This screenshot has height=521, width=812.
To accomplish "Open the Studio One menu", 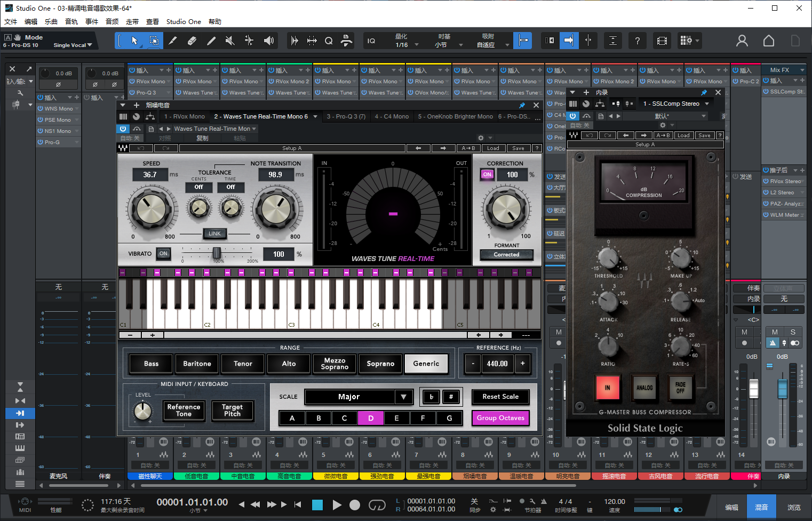I will (x=184, y=22).
